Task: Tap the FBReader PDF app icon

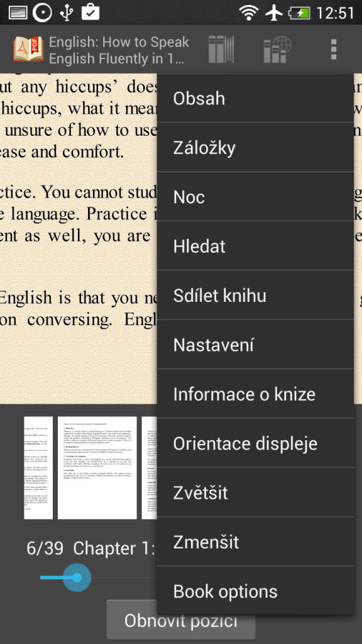Action: click(x=29, y=50)
